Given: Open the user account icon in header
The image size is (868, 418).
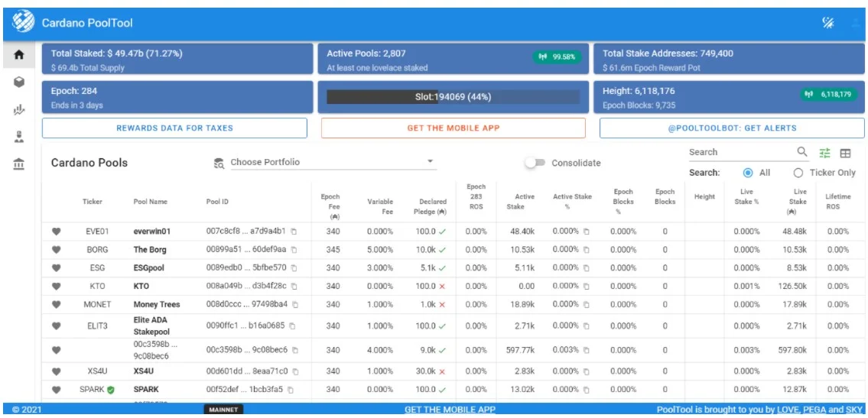Looking at the screenshot, I should click(x=857, y=23).
